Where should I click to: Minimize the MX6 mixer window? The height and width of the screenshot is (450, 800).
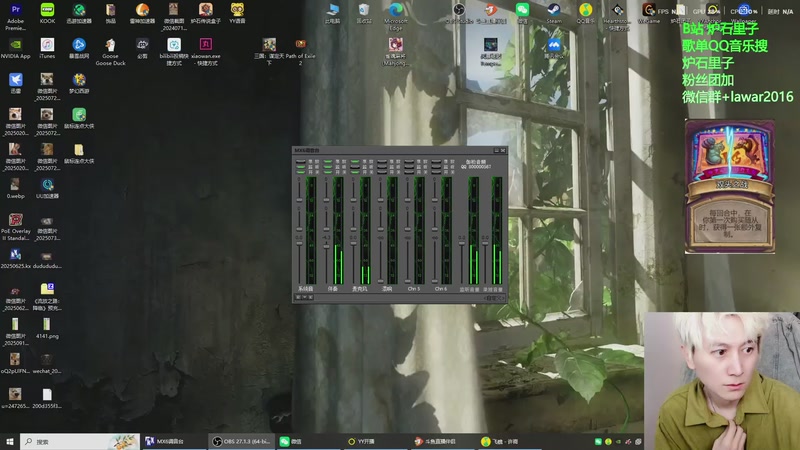pos(496,151)
